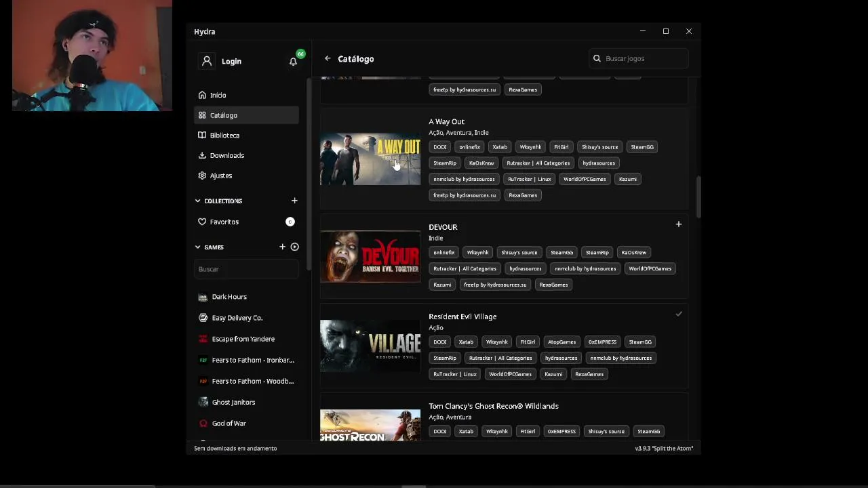The image size is (868, 488).
Task: Open DEVOUR game title
Action: click(443, 227)
